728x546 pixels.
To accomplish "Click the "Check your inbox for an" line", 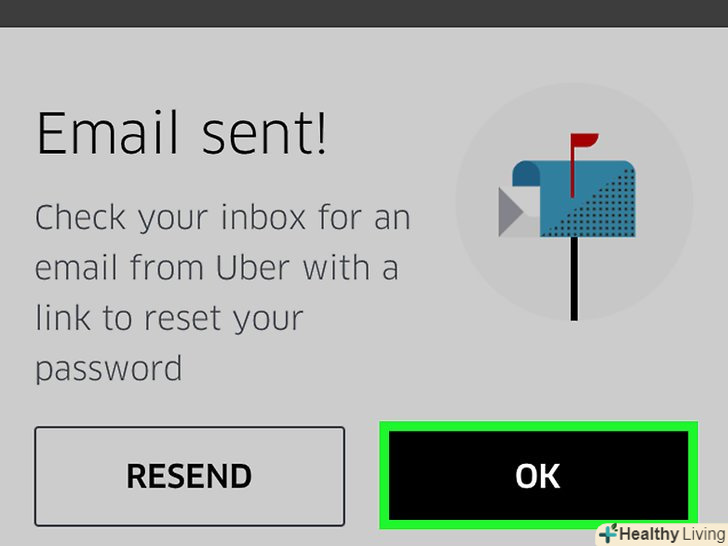I will click(222, 217).
